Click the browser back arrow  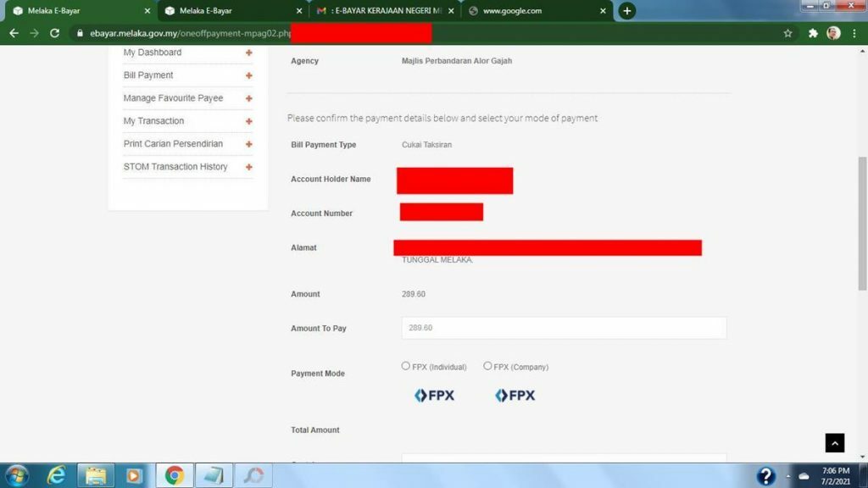pyautogui.click(x=14, y=33)
